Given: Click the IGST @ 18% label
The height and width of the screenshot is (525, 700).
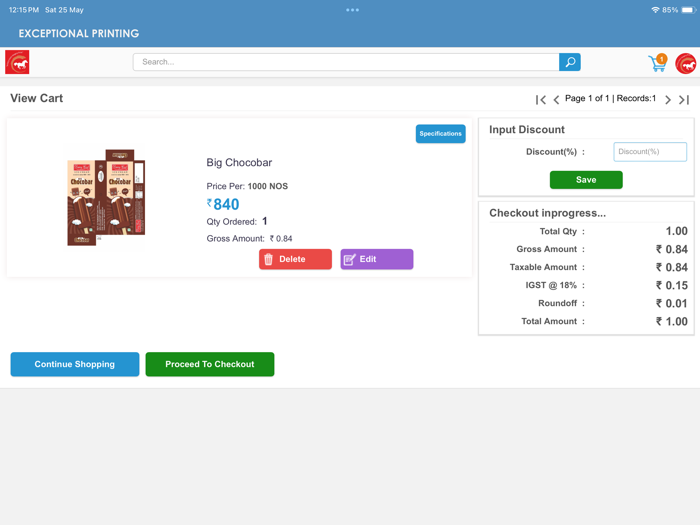Looking at the screenshot, I should coord(551,285).
